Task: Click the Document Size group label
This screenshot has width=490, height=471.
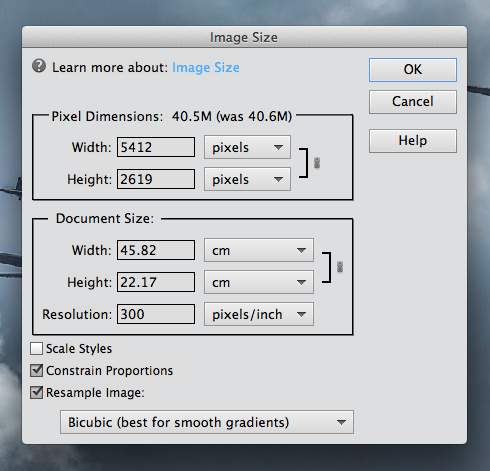Action: [x=105, y=219]
